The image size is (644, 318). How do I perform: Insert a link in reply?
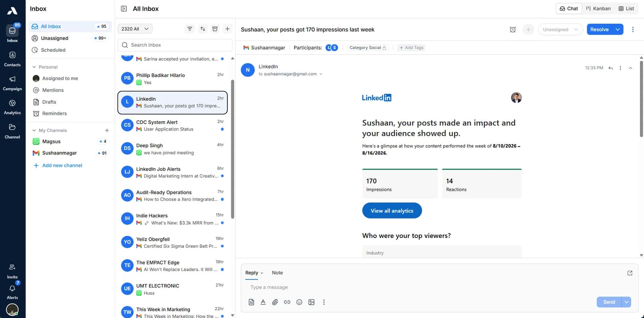pos(287,302)
